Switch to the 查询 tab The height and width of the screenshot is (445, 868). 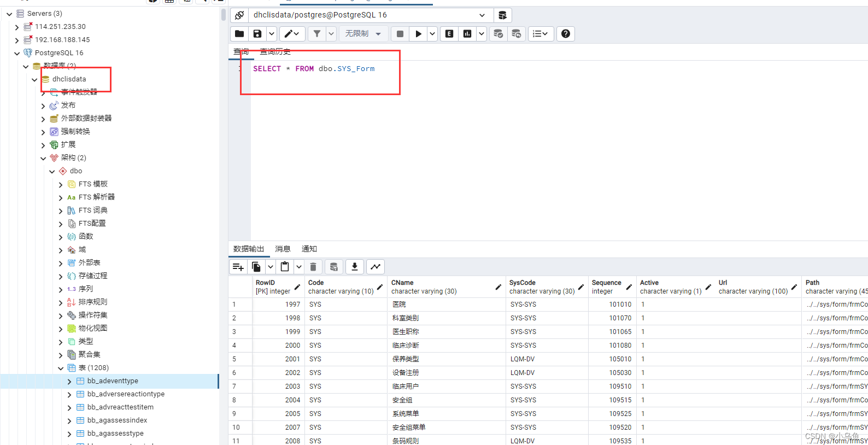pos(241,51)
